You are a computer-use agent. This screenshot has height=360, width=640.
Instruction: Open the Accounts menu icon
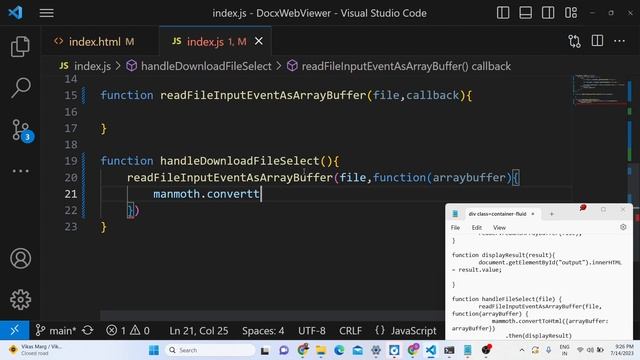20,258
